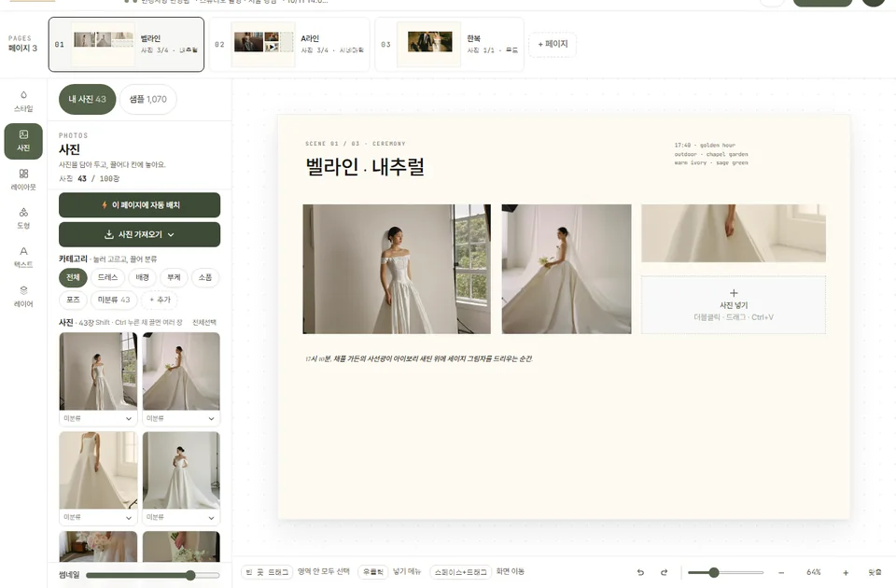896x588 pixels.
Task: Open the 스타일 style panel
Action: pos(23,102)
